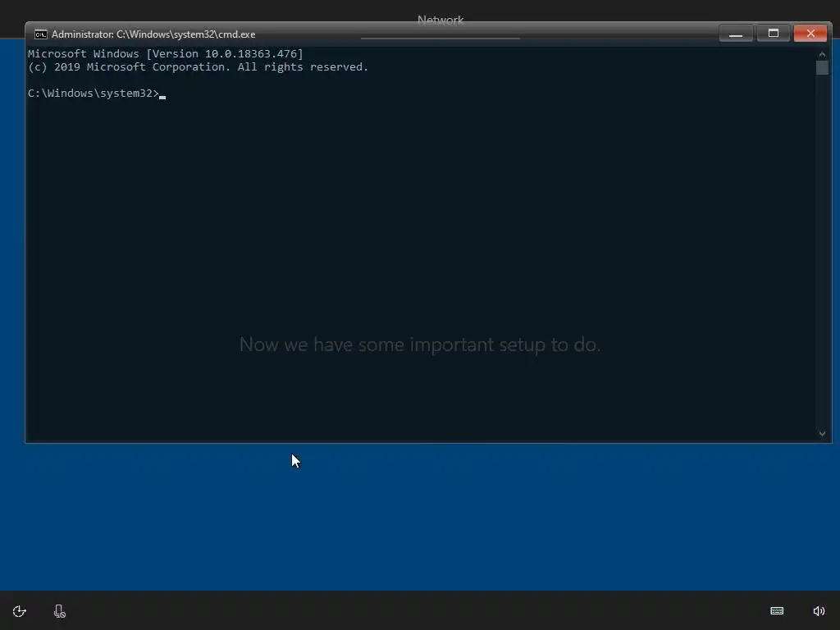Click the console scrollbar down arrow

pyautogui.click(x=822, y=434)
